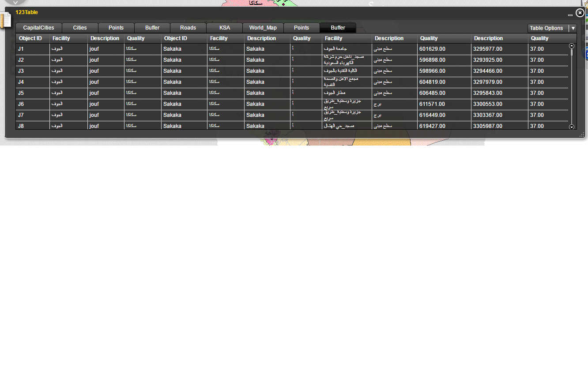Click the 37.00 cell in row J5
The image size is (588, 374).
[x=548, y=93]
